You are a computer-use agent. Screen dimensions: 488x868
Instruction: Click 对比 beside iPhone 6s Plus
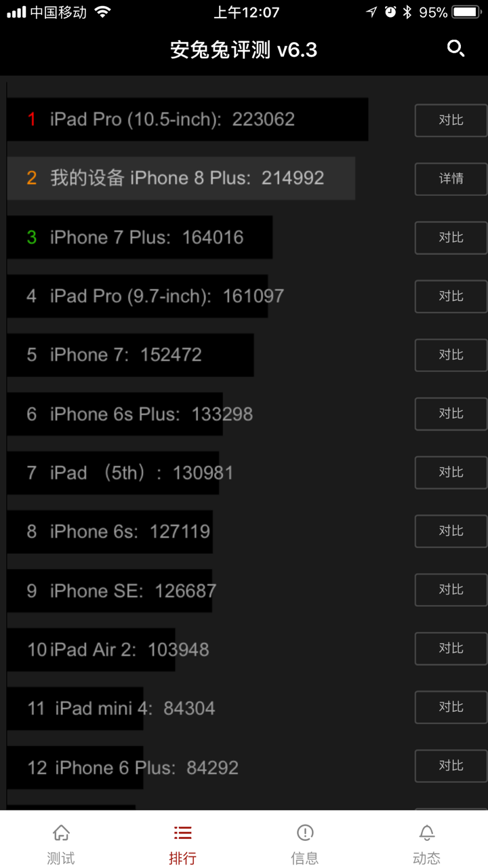coord(451,414)
